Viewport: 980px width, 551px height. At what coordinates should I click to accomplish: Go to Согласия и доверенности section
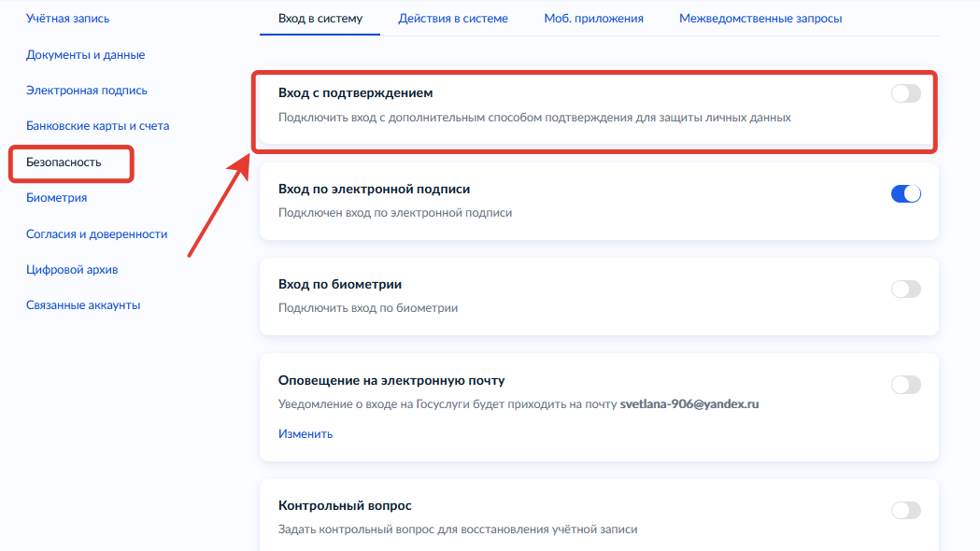(96, 234)
